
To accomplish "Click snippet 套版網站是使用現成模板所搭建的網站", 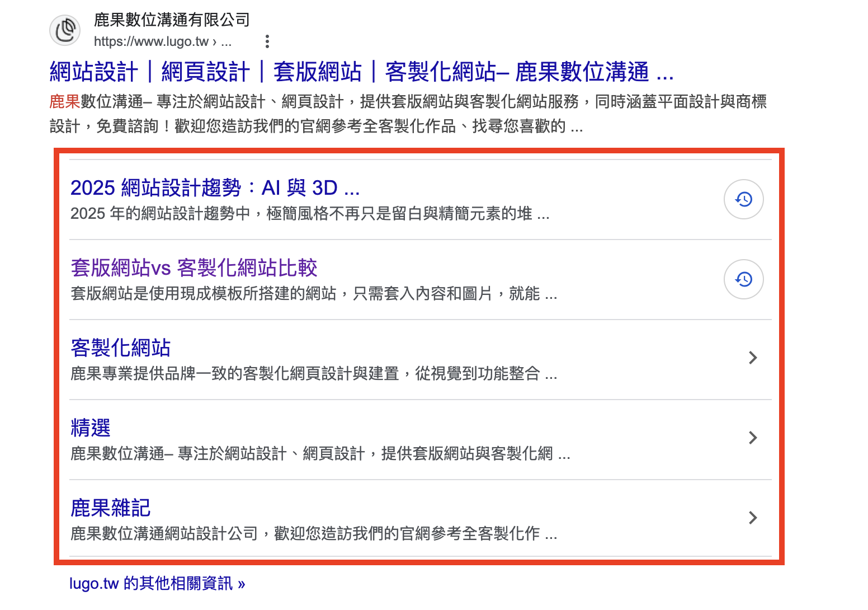I will click(314, 294).
